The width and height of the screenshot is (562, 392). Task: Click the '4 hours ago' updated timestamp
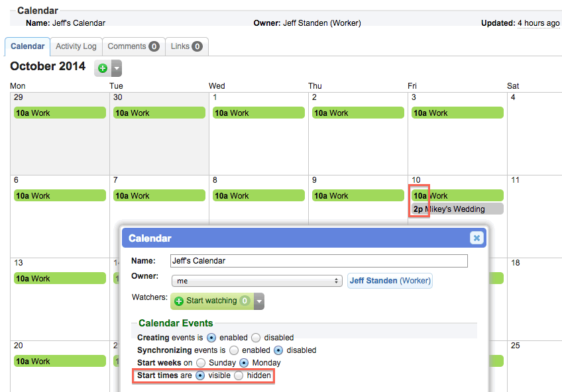click(x=538, y=23)
